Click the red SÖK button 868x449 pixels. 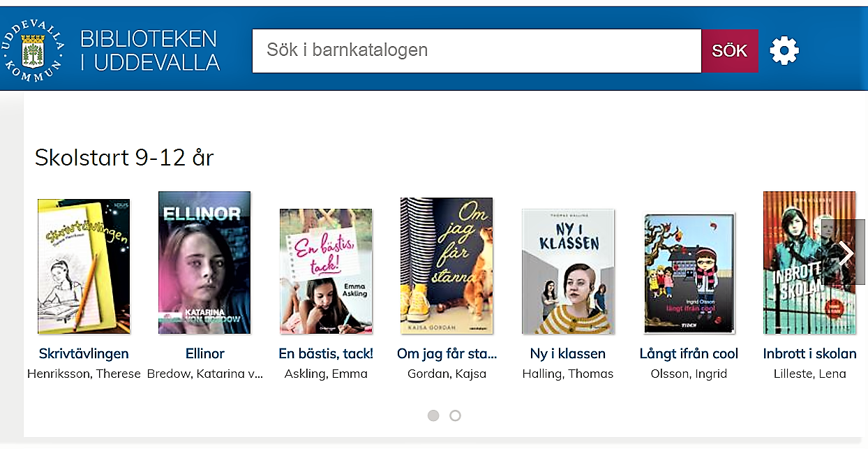tap(730, 50)
